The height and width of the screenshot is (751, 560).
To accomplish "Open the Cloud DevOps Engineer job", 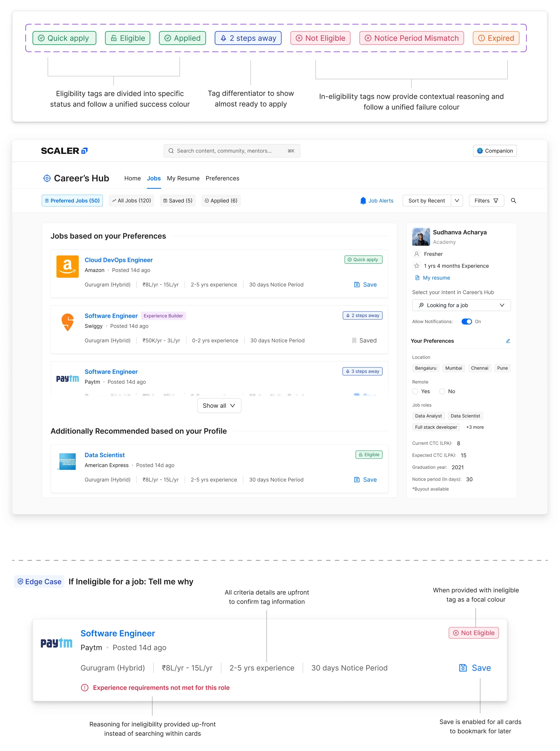I will pyautogui.click(x=119, y=260).
